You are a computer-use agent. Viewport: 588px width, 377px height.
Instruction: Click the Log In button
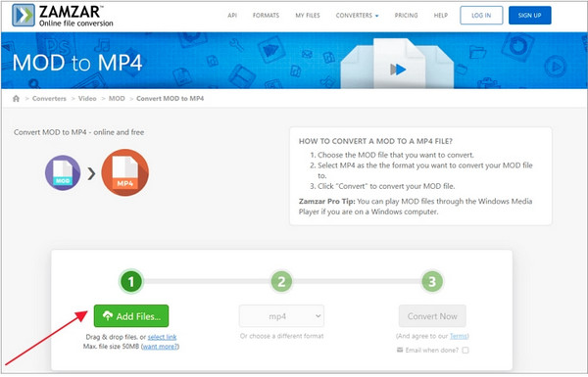click(481, 16)
